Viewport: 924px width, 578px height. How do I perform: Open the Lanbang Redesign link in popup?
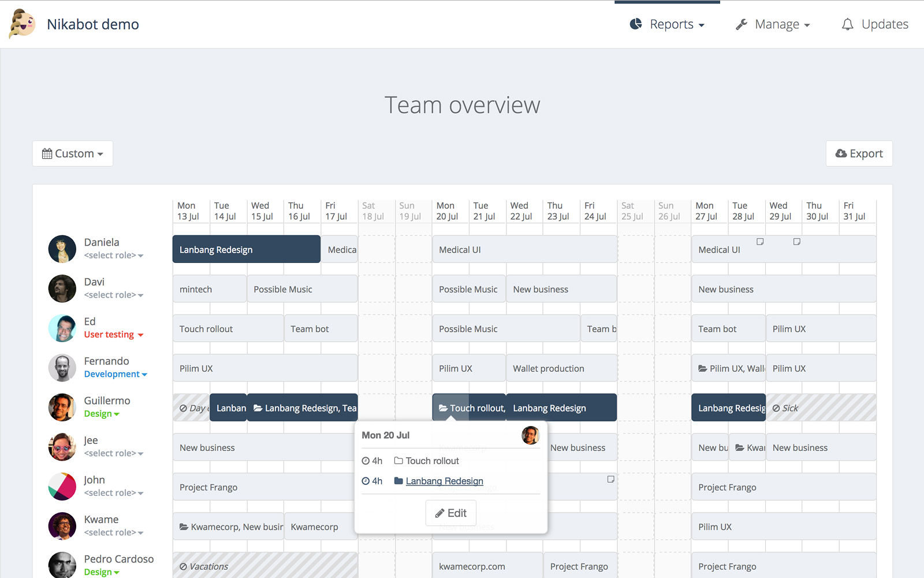(x=444, y=481)
